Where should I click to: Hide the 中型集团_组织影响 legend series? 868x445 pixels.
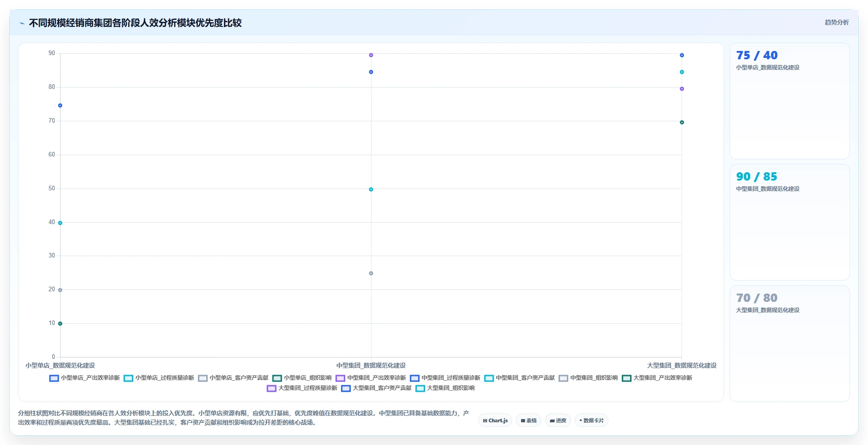pos(588,378)
